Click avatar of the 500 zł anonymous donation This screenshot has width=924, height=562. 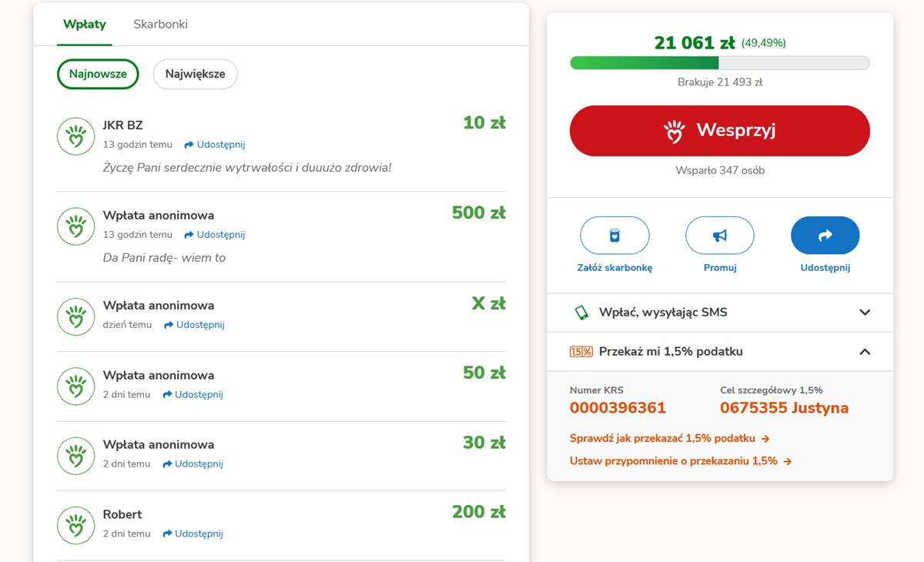tap(75, 226)
